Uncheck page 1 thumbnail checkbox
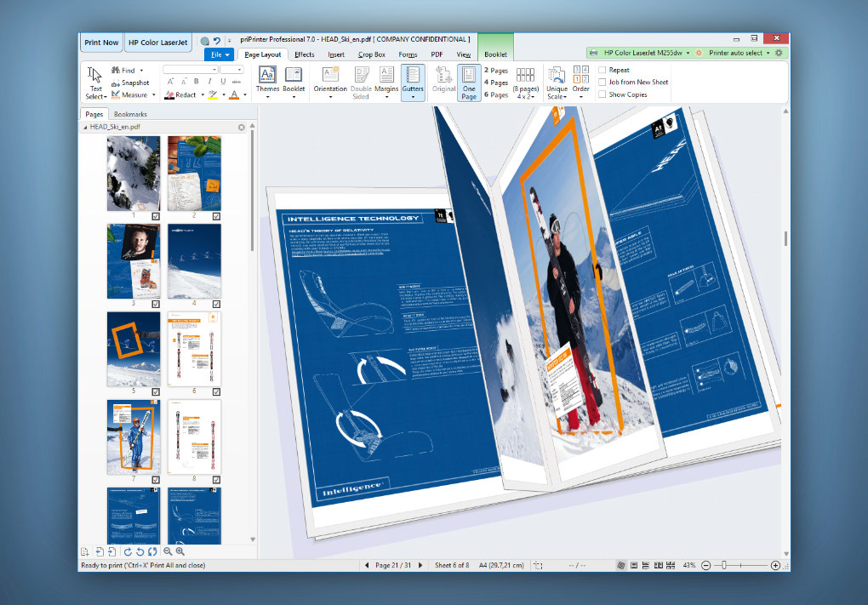 pos(156,216)
